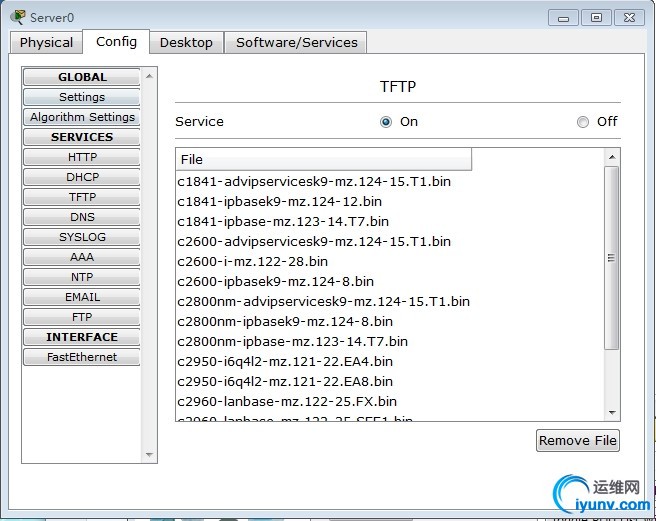Select c1841-ipbasek9-mz.124-12.bin file
The width and height of the screenshot is (656, 521).
click(x=279, y=202)
